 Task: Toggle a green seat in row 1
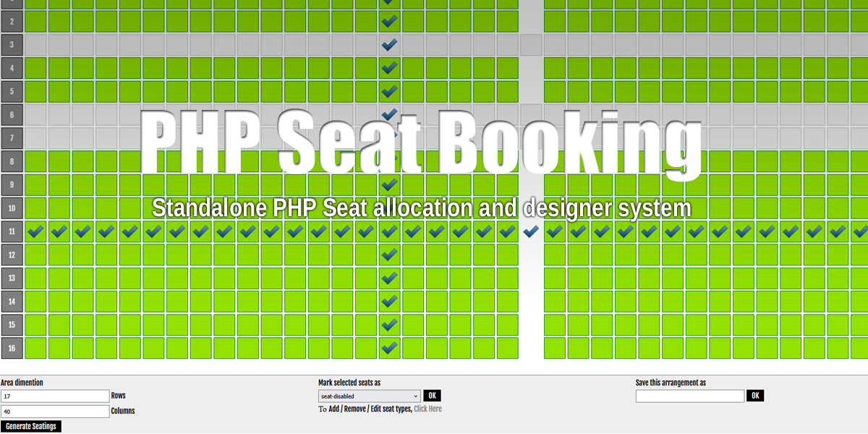pos(58,2)
